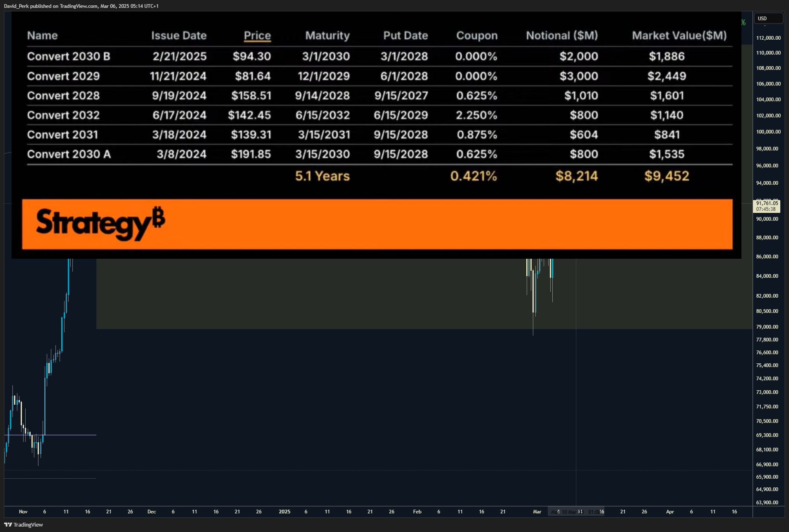The image size is (789, 532).
Task: Click the 2025 label on time axis
Action: 284,511
